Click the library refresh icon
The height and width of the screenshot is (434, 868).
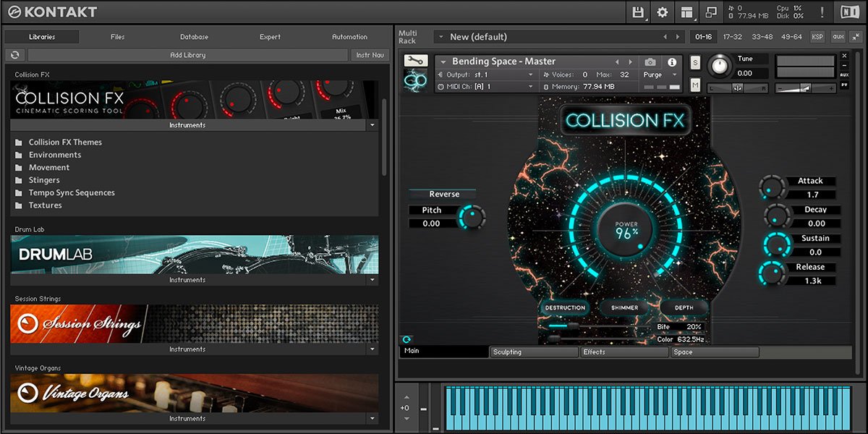tap(14, 55)
